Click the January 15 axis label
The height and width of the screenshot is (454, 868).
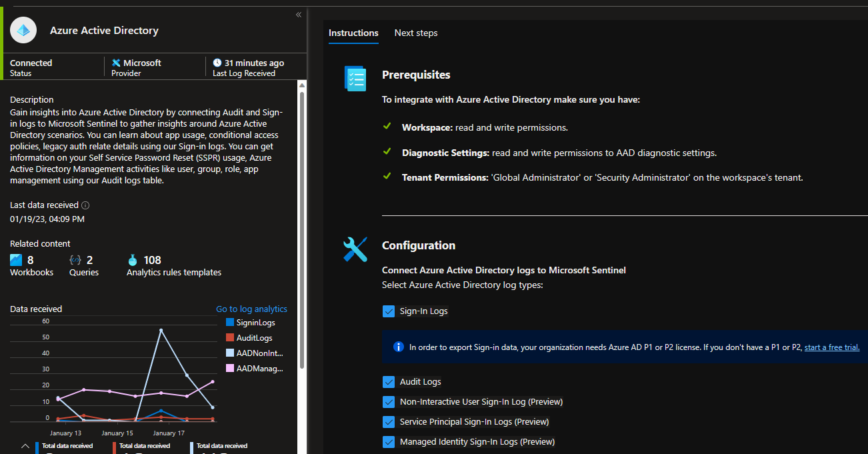click(117, 433)
